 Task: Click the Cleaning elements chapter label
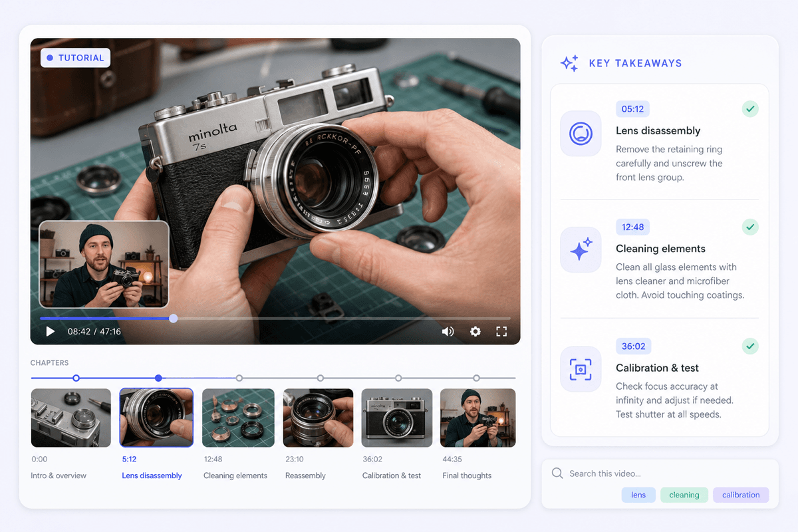point(235,475)
